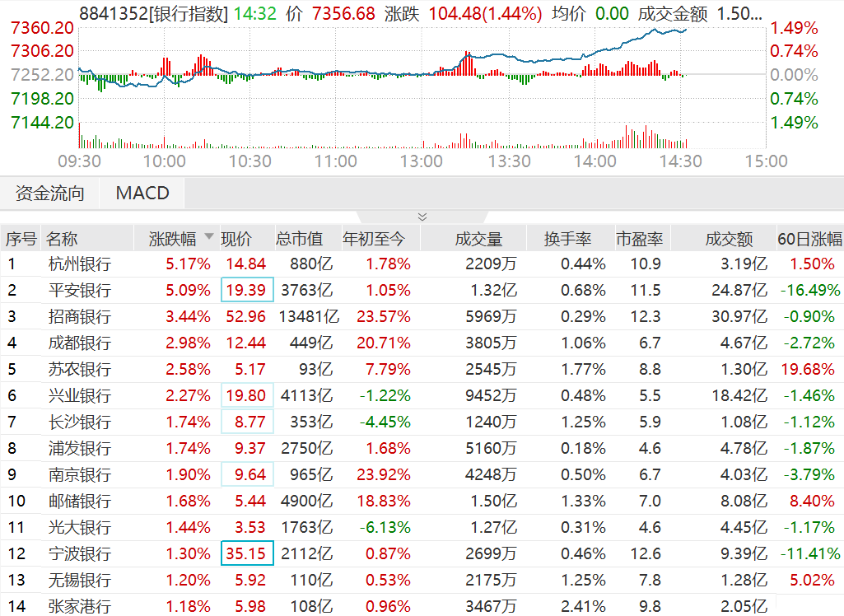844x616 pixels.
Task: Select the 杭州银行 row
Action: tap(422, 264)
